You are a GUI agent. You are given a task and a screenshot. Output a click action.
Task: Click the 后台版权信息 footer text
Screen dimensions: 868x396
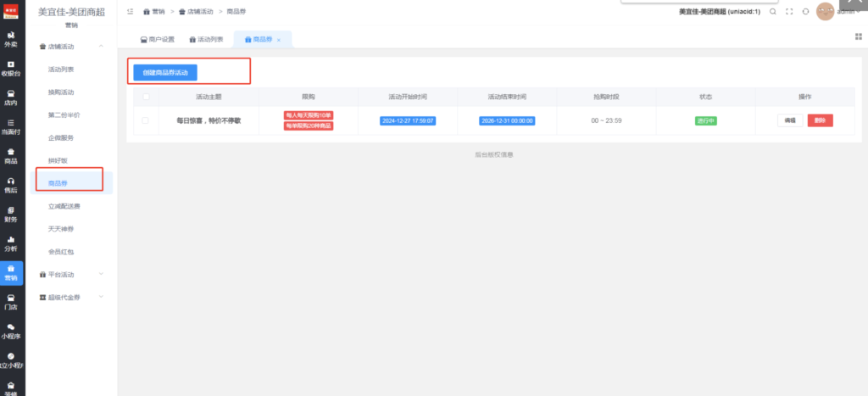494,155
